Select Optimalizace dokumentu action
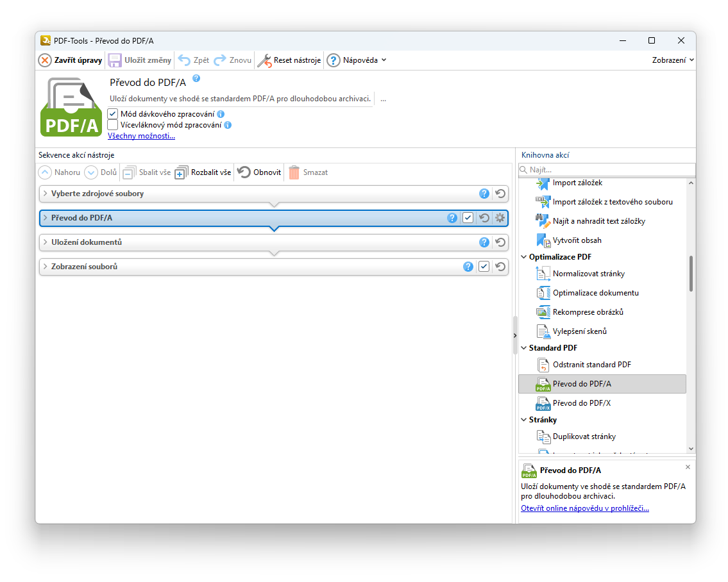 click(x=602, y=293)
